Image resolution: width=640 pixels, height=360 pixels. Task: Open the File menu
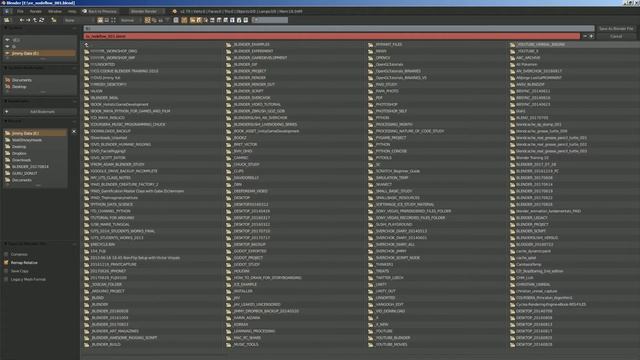[x=20, y=11]
